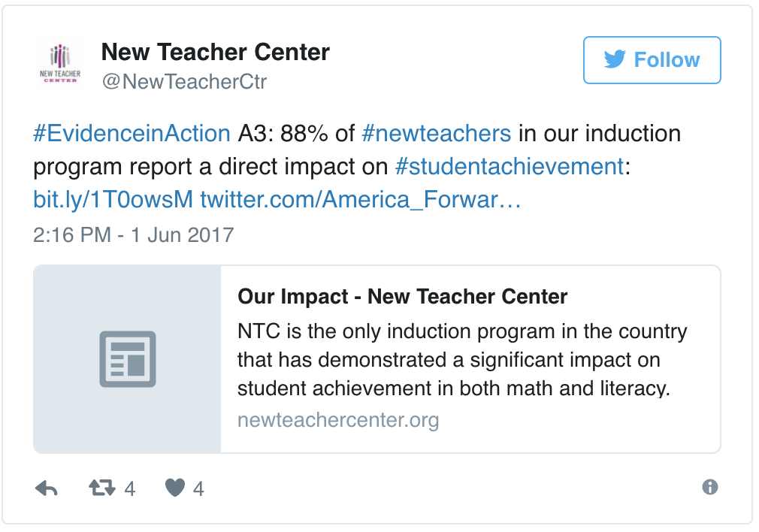Open the Our Impact - New Teacher Center card title

point(403,296)
